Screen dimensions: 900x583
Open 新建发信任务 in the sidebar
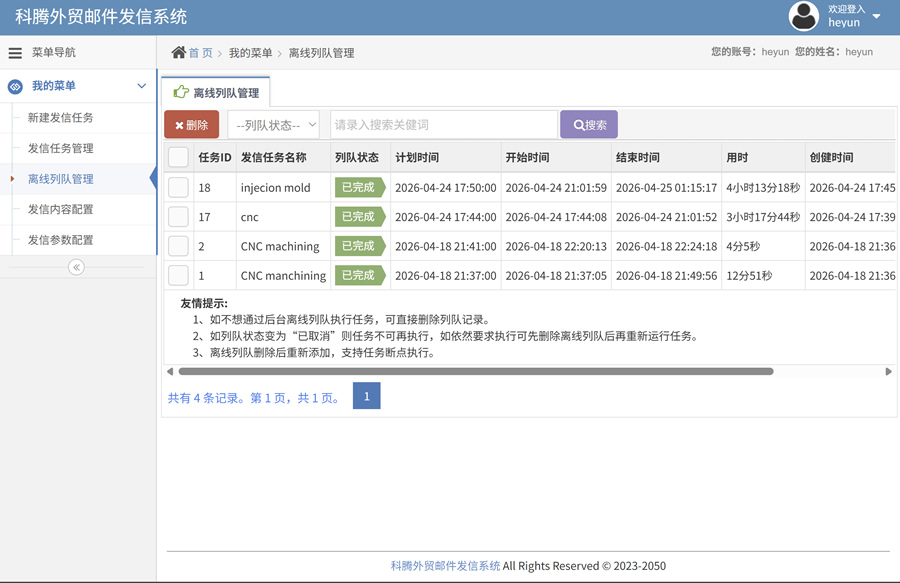61,118
